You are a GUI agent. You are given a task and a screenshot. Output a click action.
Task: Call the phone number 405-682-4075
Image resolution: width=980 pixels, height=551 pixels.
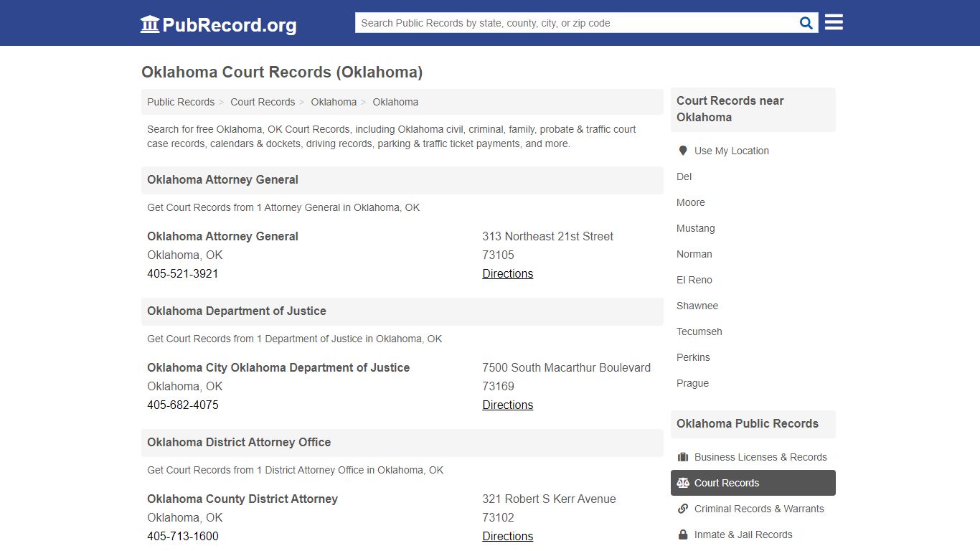183,405
